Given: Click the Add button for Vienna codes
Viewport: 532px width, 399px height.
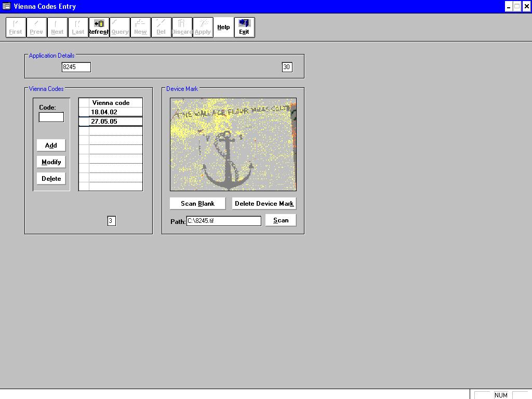Looking at the screenshot, I should (51, 145).
